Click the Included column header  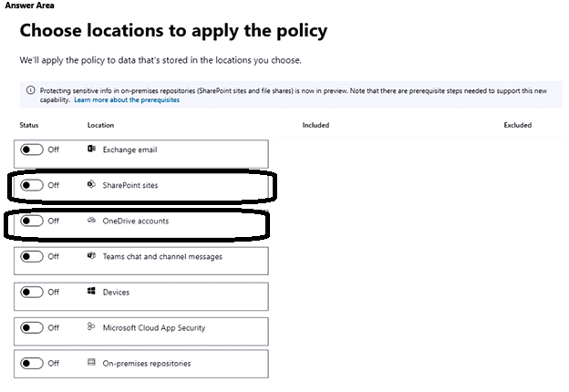click(x=315, y=125)
